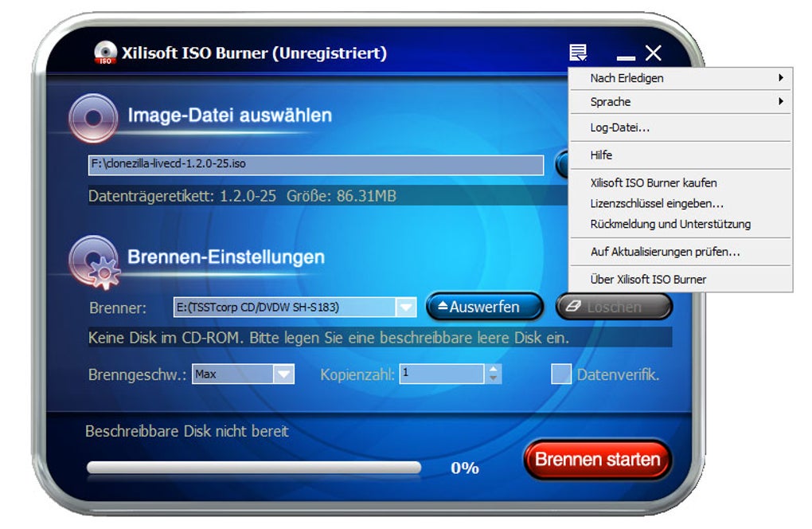Open the Brenner device dropdown
Screen dimensions: 812x529
(404, 306)
